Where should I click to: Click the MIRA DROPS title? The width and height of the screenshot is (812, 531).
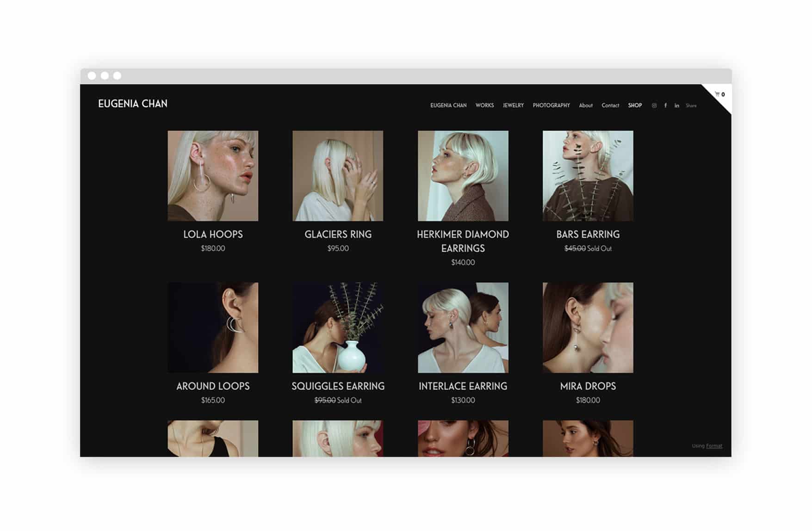tap(588, 386)
